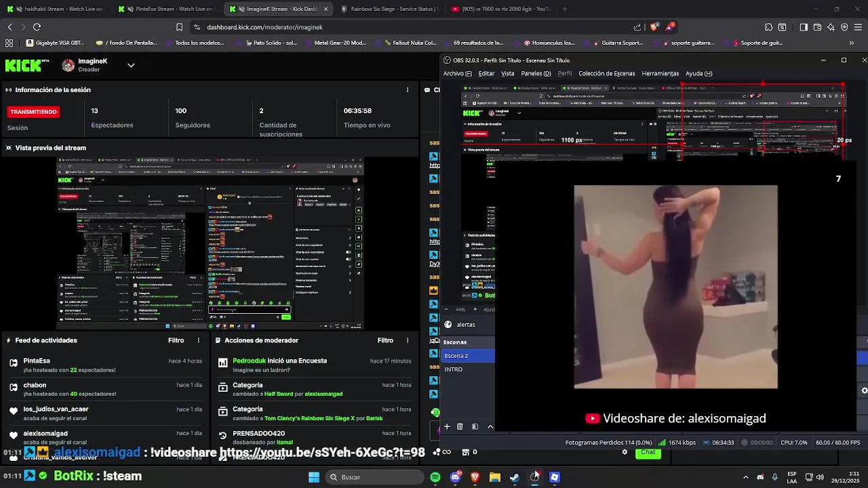Image resolution: width=868 pixels, height=488 pixels.
Task: Switch to Rainbow Six Siege Service Status tab
Action: click(x=390, y=9)
